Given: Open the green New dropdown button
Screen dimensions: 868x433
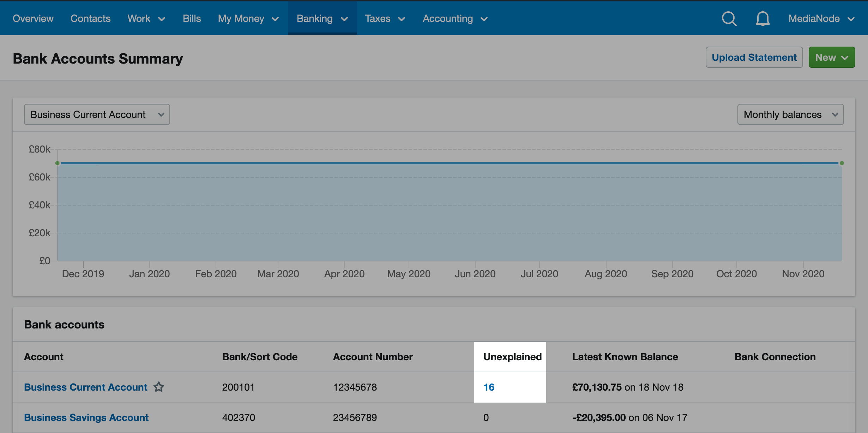Looking at the screenshot, I should click(x=832, y=57).
